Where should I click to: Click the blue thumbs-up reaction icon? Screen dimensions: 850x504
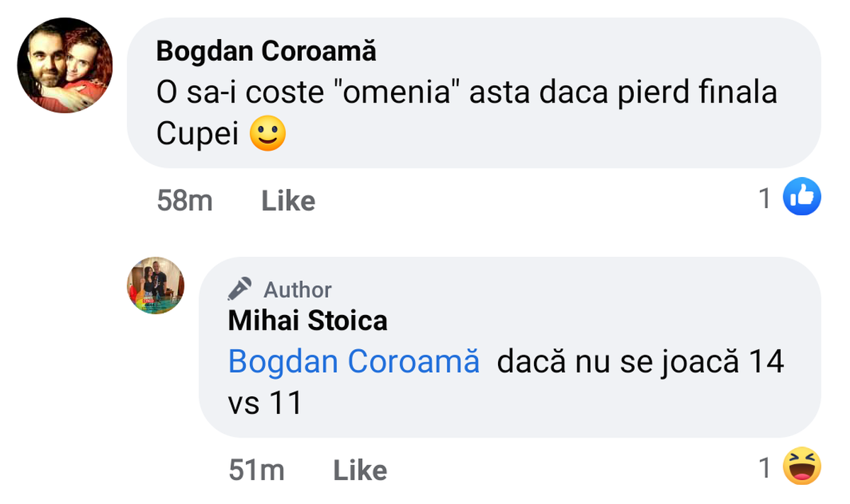pyautogui.click(x=804, y=197)
